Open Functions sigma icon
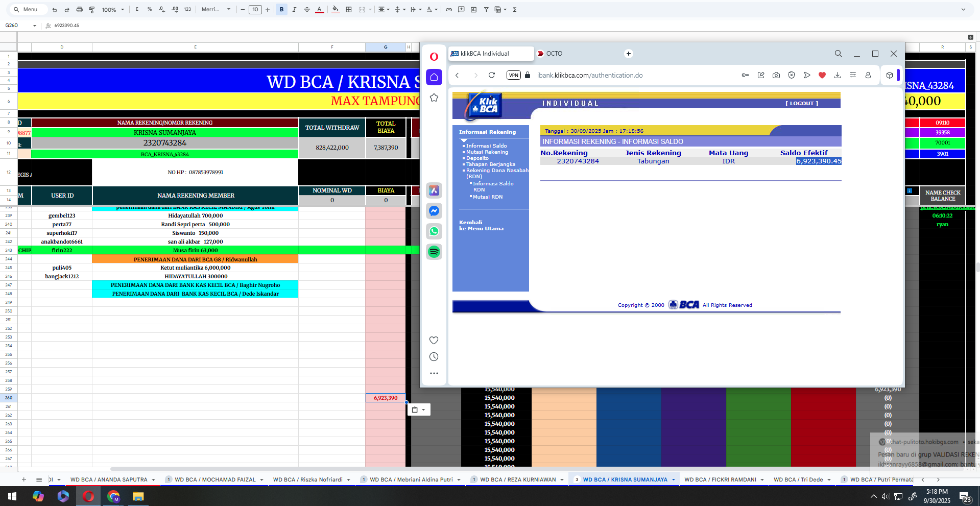Viewport: 980px width, 506px height. pos(515,10)
